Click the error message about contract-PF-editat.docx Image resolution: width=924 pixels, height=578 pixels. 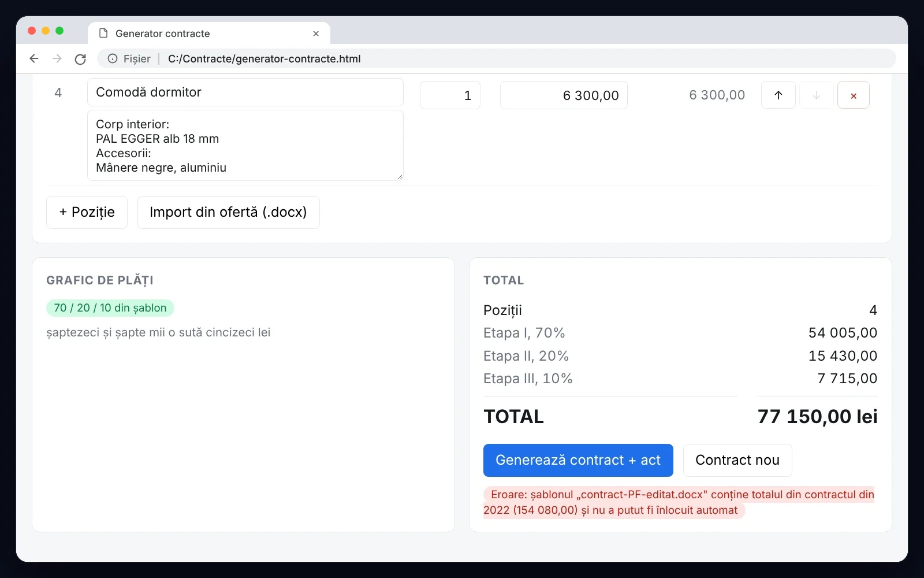pyautogui.click(x=679, y=502)
